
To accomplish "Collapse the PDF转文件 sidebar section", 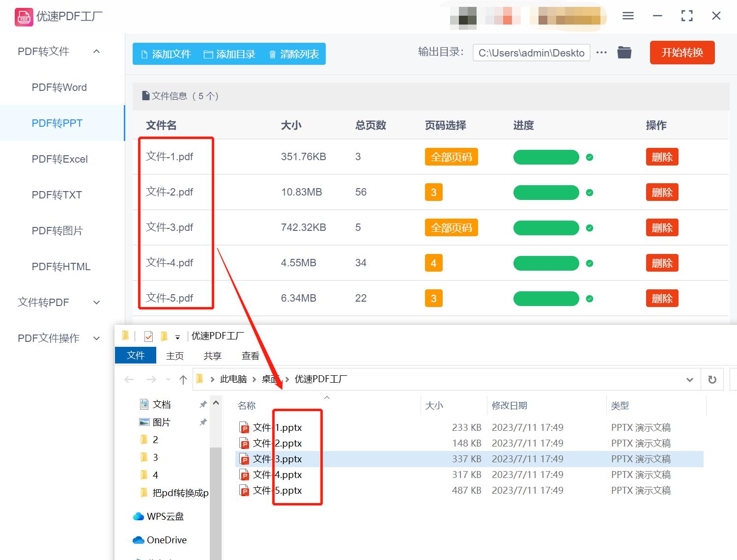I will (x=96, y=51).
